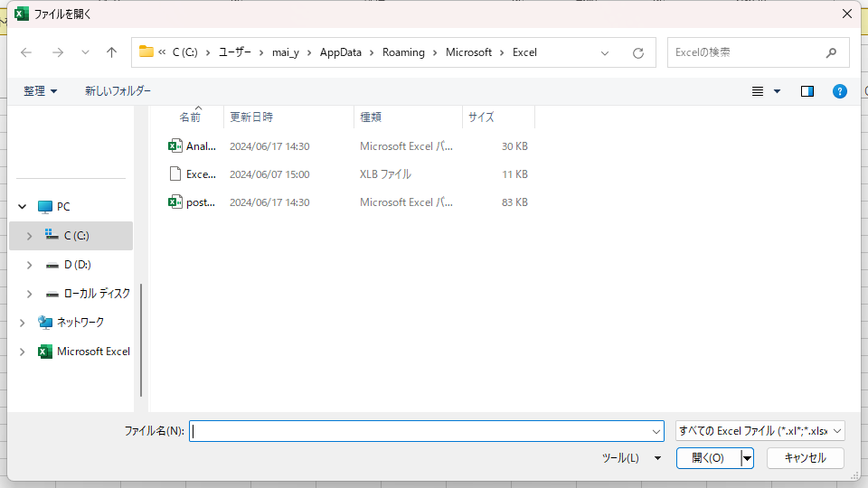Open the 整理 menu
This screenshot has width=868, height=488.
tap(40, 90)
